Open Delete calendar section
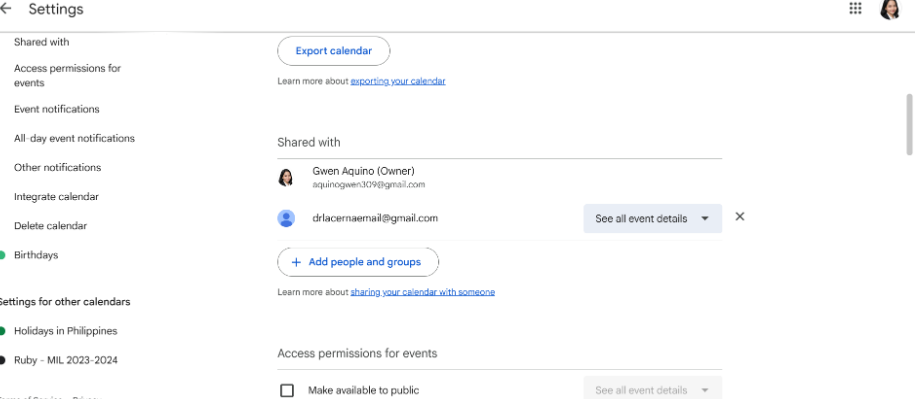Viewport: 921px width, 399px height. [51, 226]
